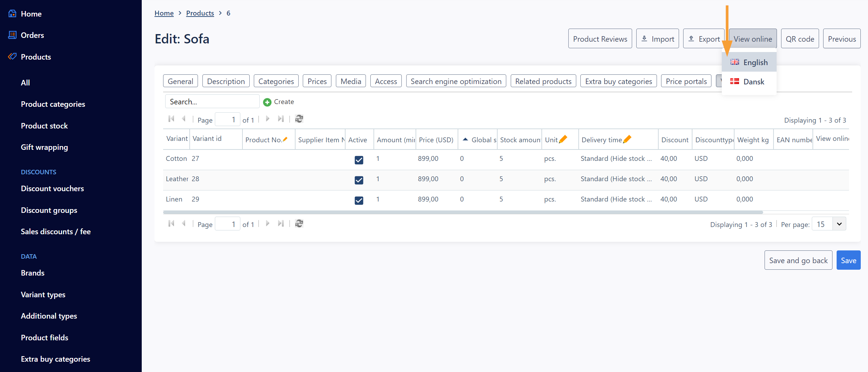Click the Unit edit pencil icon
The height and width of the screenshot is (372, 868).
[563, 139]
